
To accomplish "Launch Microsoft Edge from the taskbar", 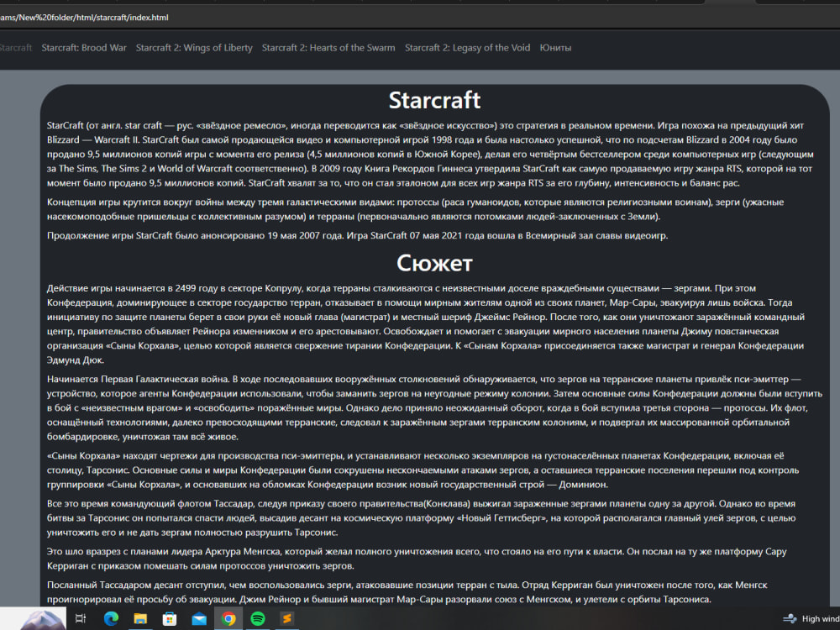I will pos(111,619).
